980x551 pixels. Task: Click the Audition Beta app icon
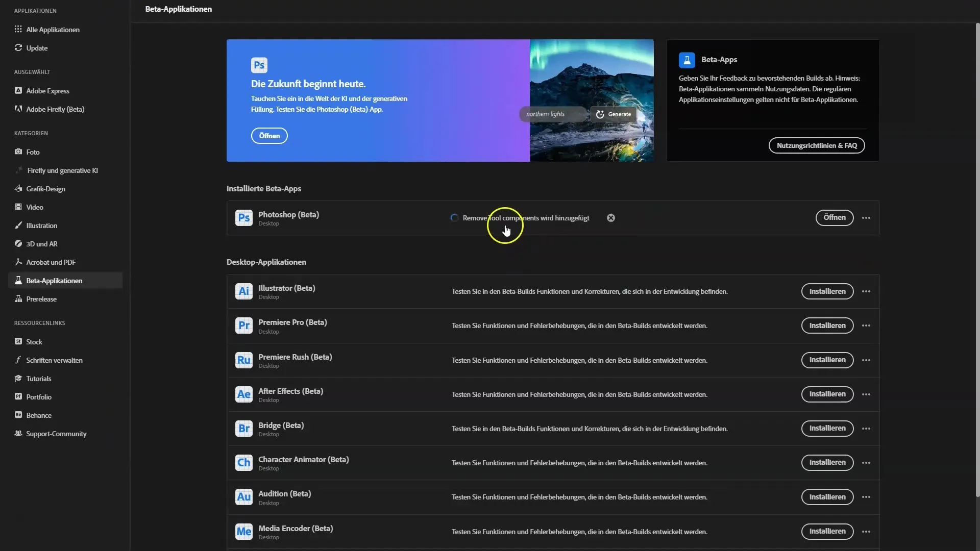pyautogui.click(x=242, y=496)
